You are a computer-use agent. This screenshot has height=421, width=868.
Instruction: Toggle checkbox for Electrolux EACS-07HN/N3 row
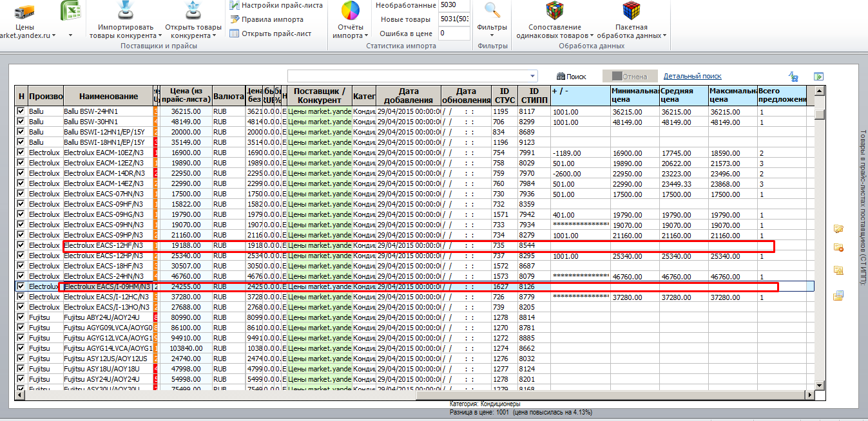tap(21, 194)
